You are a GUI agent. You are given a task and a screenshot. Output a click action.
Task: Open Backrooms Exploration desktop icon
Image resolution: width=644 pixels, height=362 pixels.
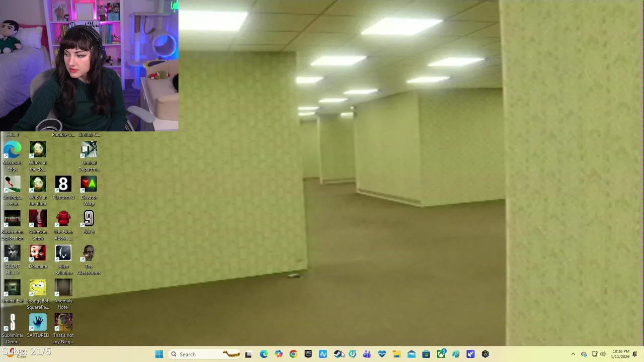(x=13, y=226)
